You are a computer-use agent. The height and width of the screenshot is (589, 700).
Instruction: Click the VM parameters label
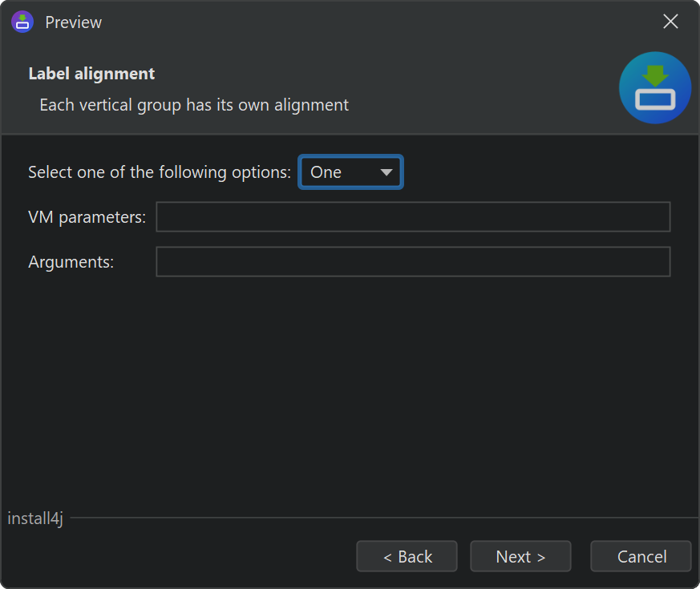pos(87,217)
